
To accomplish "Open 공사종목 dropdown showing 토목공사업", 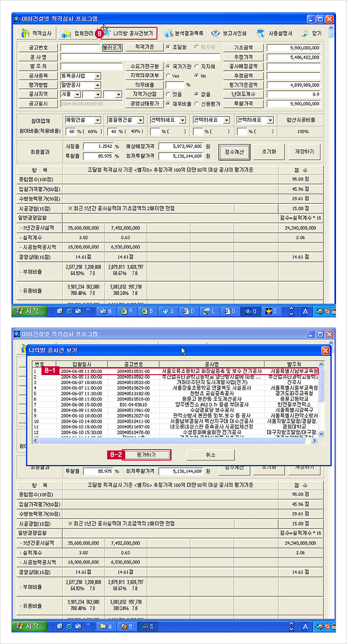I will 97,75.
